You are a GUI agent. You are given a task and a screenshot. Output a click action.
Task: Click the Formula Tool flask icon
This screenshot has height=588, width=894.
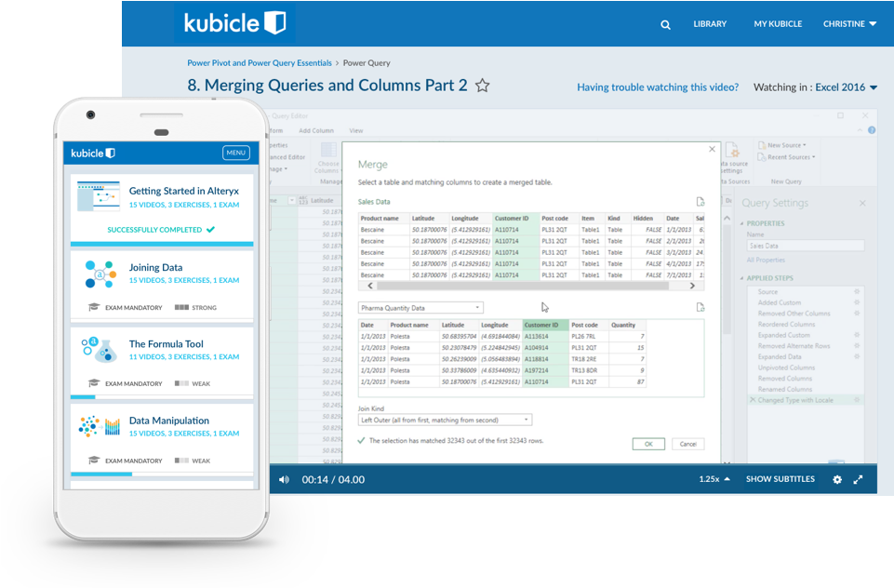(x=100, y=350)
